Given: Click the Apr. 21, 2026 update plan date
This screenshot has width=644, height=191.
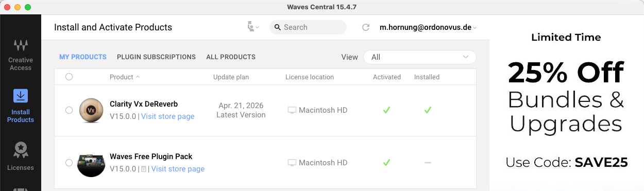Looking at the screenshot, I should click(241, 106).
